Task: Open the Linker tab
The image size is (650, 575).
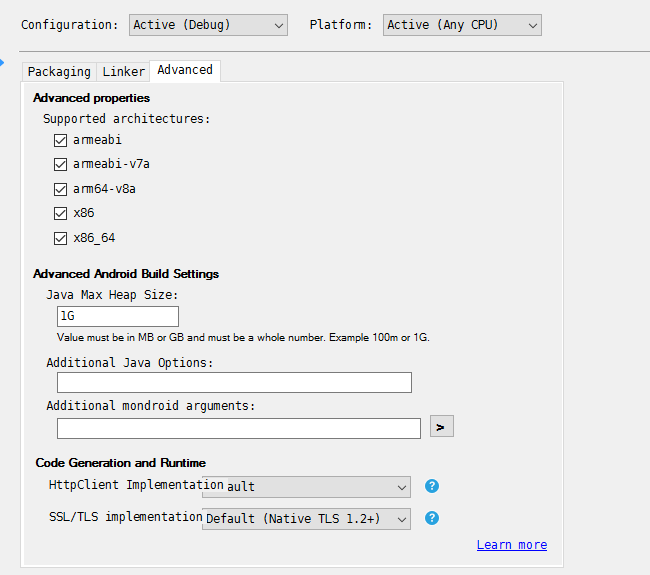Action: coord(123,72)
